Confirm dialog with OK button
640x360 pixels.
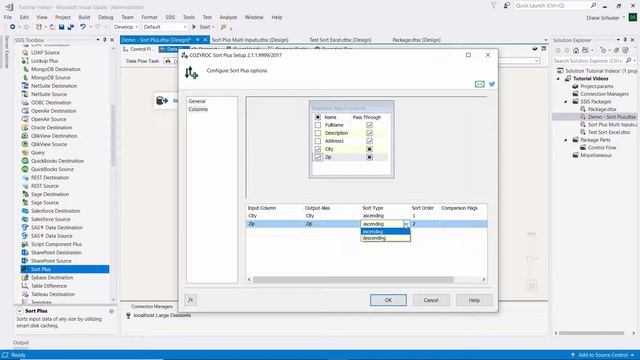(x=388, y=300)
